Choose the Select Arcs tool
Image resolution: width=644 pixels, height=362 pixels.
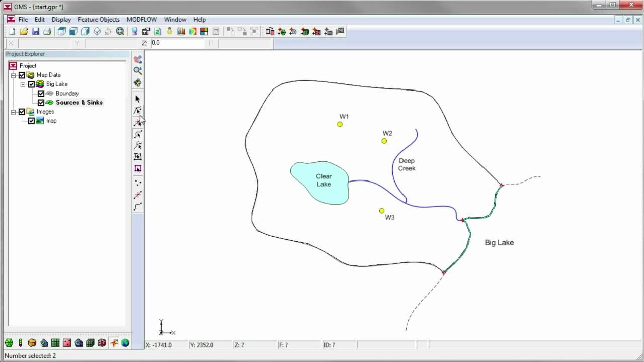pos(138,134)
